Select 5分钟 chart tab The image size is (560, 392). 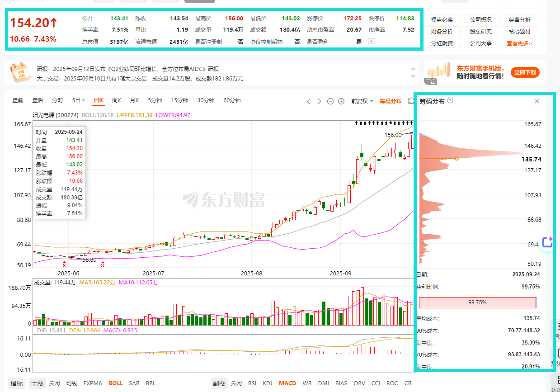[155, 100]
